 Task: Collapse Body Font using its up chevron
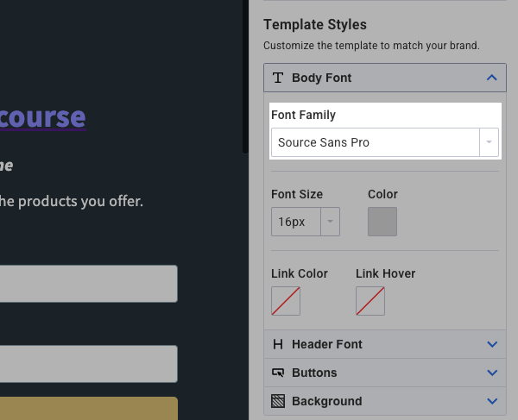click(x=492, y=78)
